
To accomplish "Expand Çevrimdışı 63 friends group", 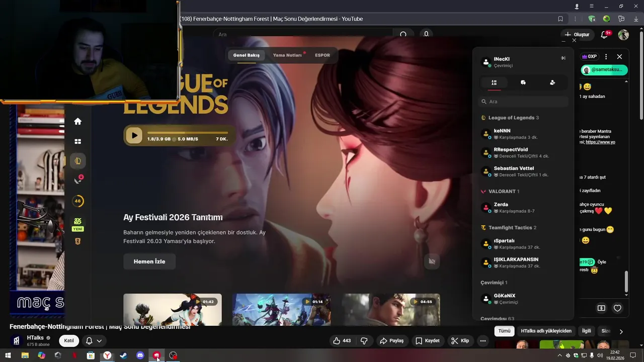I will (498, 319).
